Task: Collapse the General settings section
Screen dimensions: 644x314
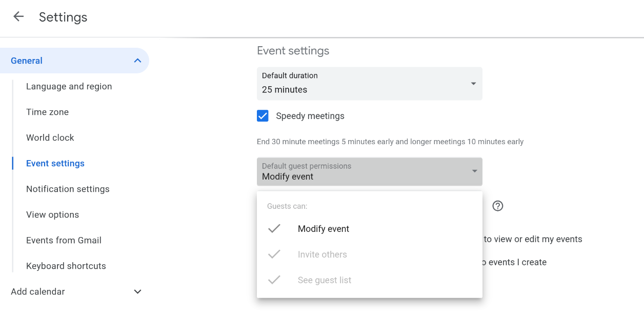Action: [137, 60]
